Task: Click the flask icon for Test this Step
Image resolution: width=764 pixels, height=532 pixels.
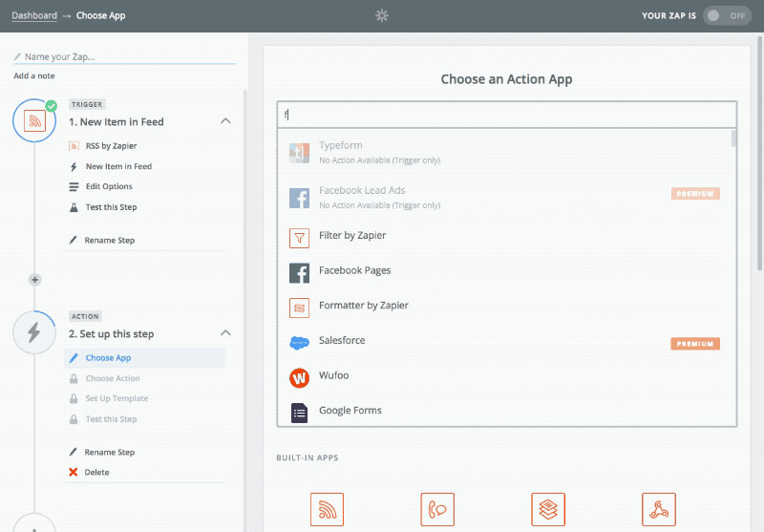Action: coord(74,207)
